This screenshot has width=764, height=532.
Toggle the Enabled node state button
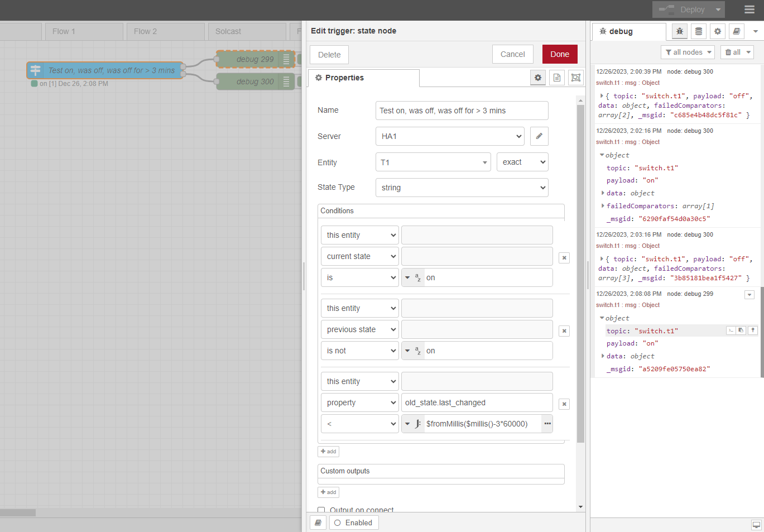pyautogui.click(x=354, y=523)
